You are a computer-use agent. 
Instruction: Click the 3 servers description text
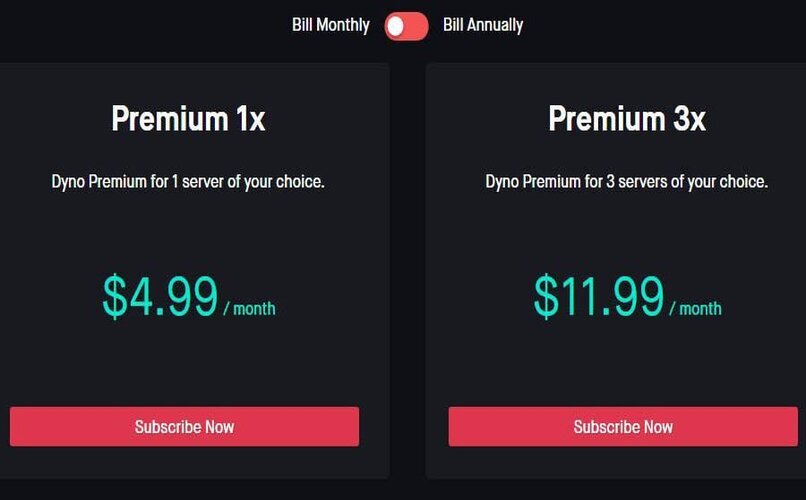(626, 182)
